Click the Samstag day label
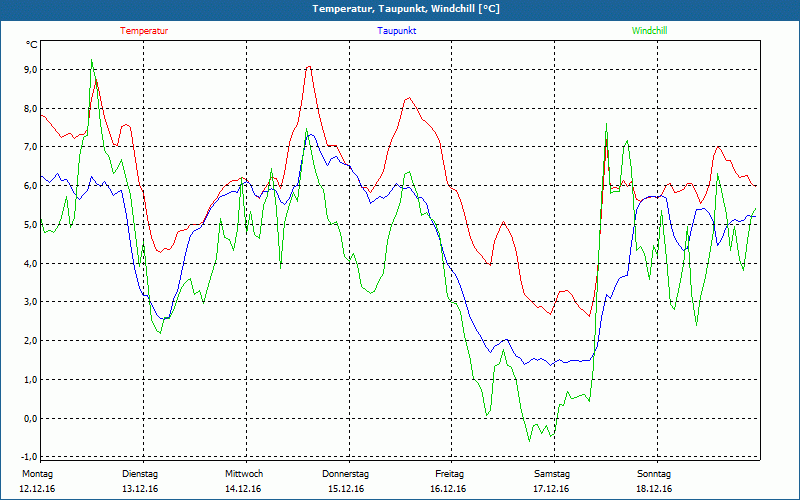The image size is (800, 500). (552, 474)
